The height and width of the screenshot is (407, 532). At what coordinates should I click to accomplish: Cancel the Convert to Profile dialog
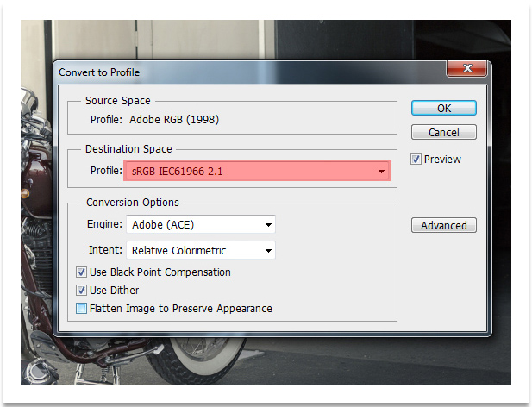click(x=444, y=132)
